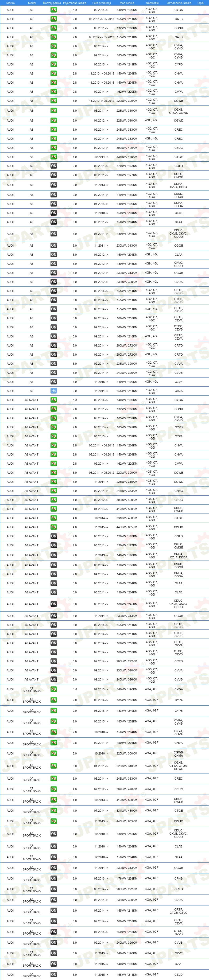This screenshot has width=209, height=980.
Task: Select diesel ON icon in A6 CLAB row
Action: [54, 213]
